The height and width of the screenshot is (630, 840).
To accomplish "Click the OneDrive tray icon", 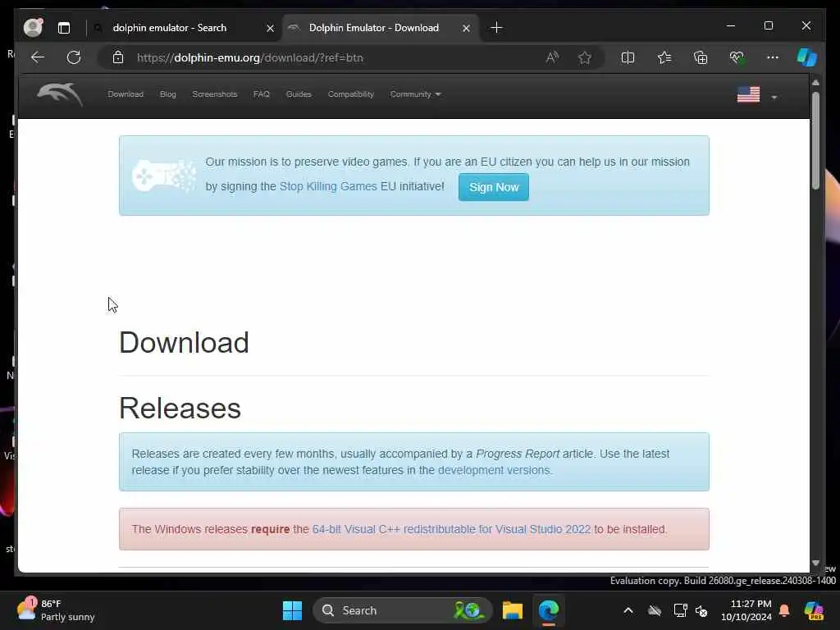I will (655, 610).
